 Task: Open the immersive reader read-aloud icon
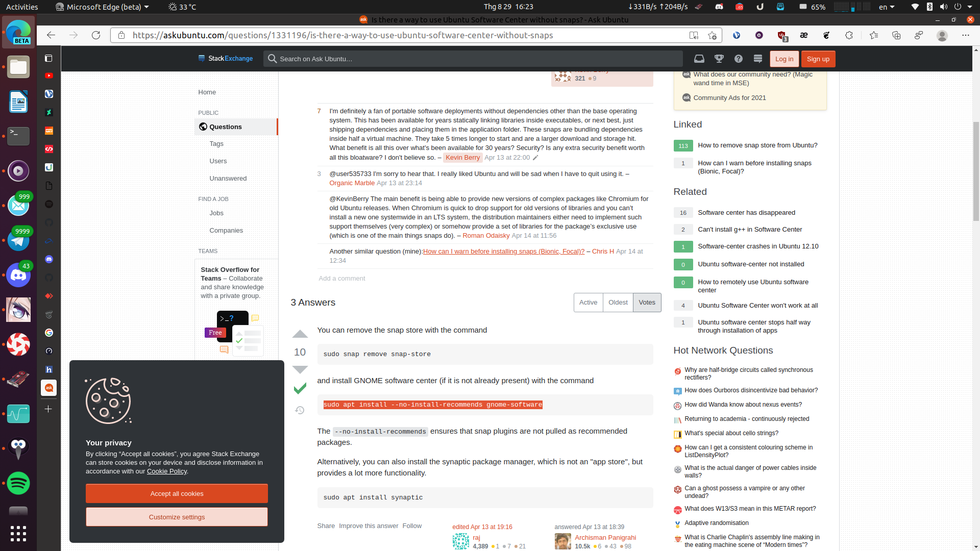[694, 35]
